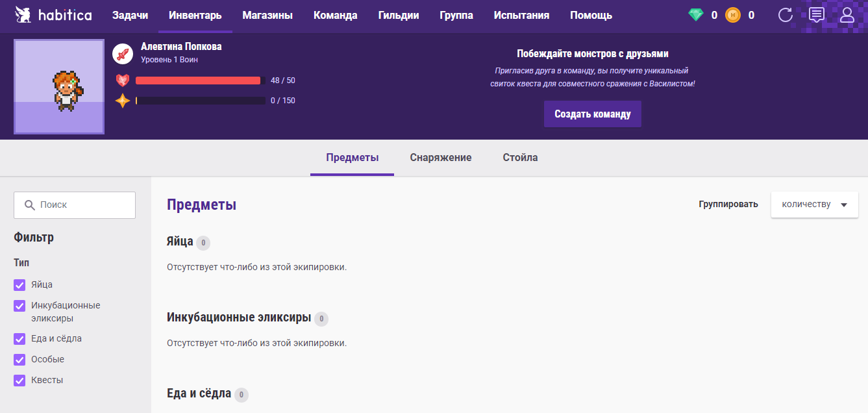Click the Яйца count badge 0

[x=203, y=243]
